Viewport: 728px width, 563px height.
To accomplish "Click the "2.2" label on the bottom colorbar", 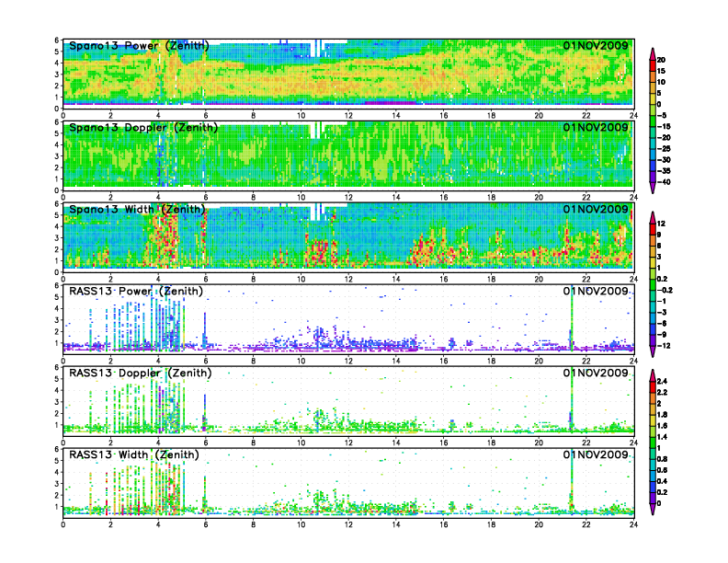I will pos(662,392).
